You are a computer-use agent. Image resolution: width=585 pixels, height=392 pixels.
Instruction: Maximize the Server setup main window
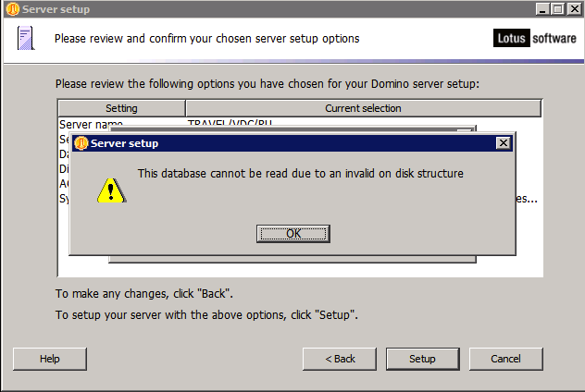pos(558,9)
